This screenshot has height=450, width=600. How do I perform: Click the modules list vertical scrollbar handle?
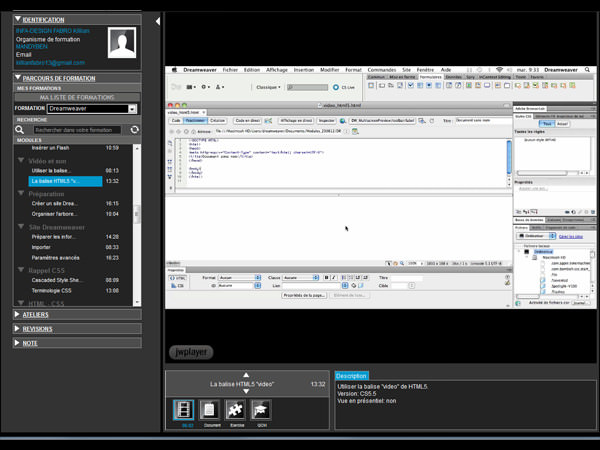pyautogui.click(x=137, y=214)
